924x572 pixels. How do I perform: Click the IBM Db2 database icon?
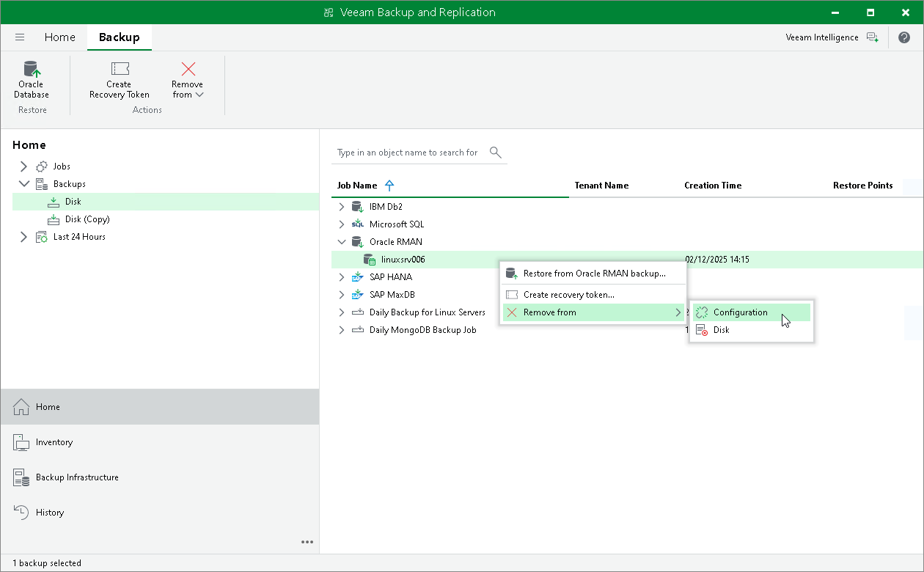[x=357, y=207]
